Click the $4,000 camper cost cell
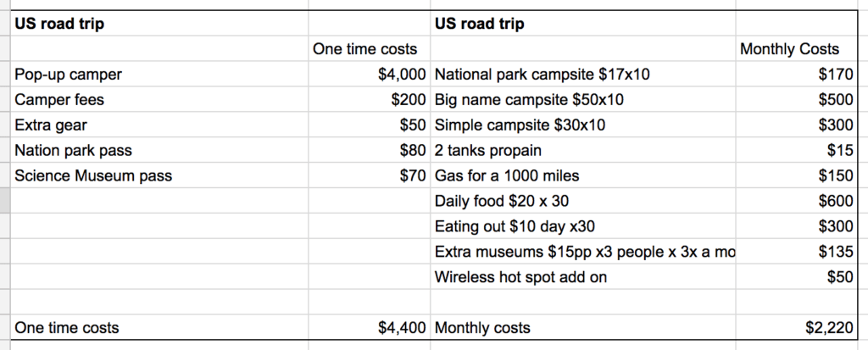This screenshot has height=350, width=868. 402,75
